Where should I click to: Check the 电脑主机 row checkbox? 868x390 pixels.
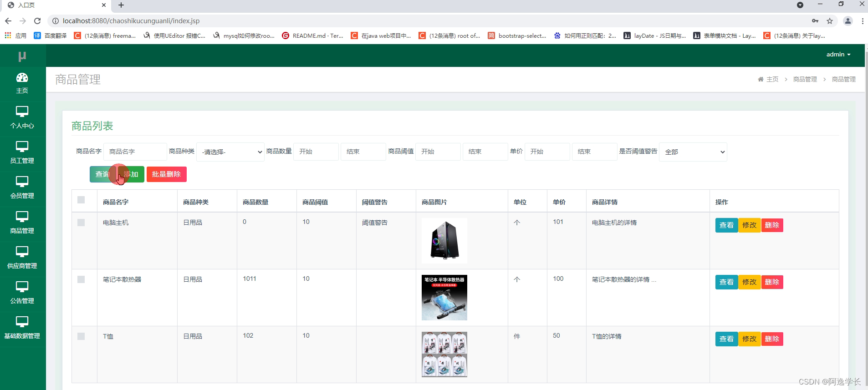click(x=81, y=223)
